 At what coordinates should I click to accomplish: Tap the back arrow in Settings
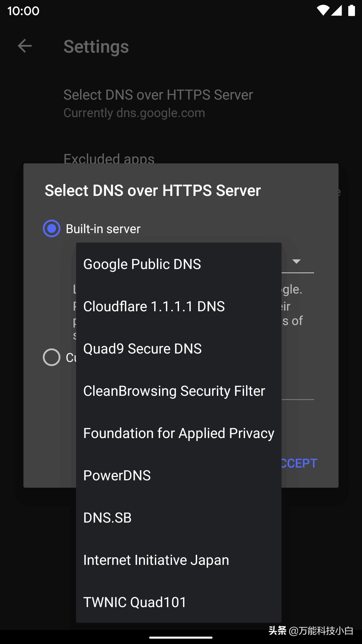pyautogui.click(x=25, y=46)
